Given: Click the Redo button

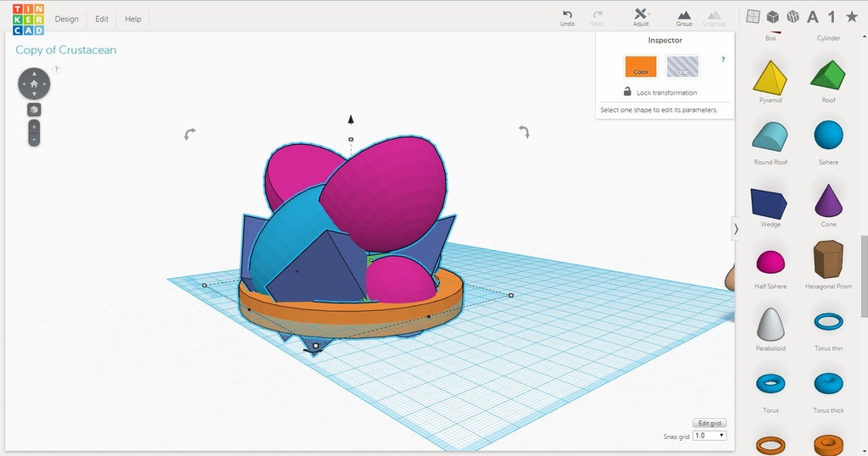Looking at the screenshot, I should click(x=598, y=18).
